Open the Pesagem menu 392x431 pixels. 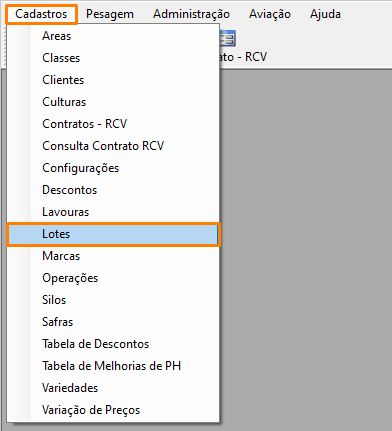tap(110, 14)
